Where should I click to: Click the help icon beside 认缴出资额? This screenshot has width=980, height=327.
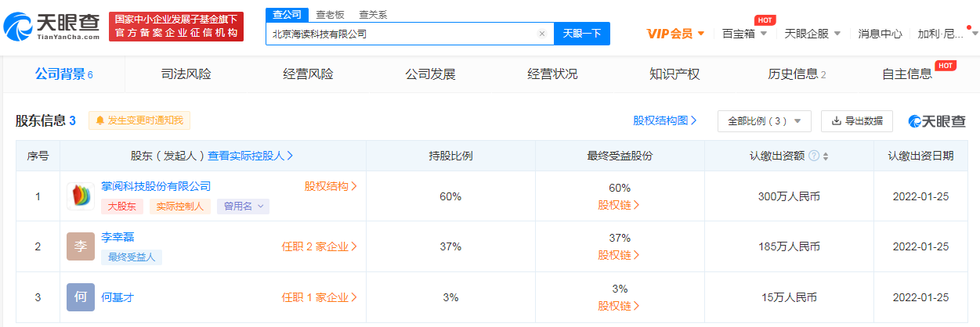tap(814, 156)
